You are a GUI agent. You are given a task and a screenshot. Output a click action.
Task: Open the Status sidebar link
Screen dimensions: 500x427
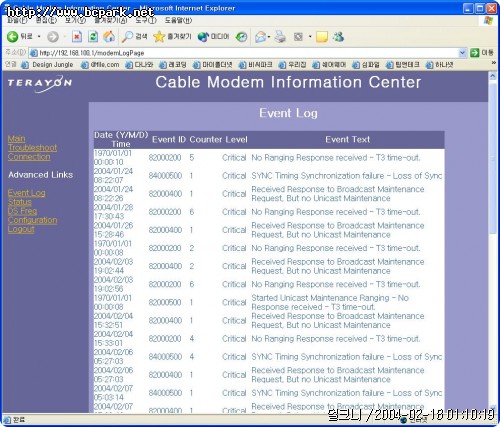(20, 202)
